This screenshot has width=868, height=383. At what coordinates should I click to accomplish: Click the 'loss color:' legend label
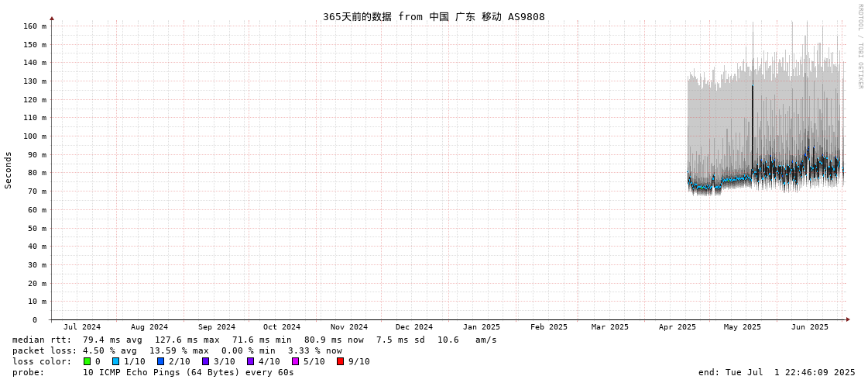click(42, 361)
